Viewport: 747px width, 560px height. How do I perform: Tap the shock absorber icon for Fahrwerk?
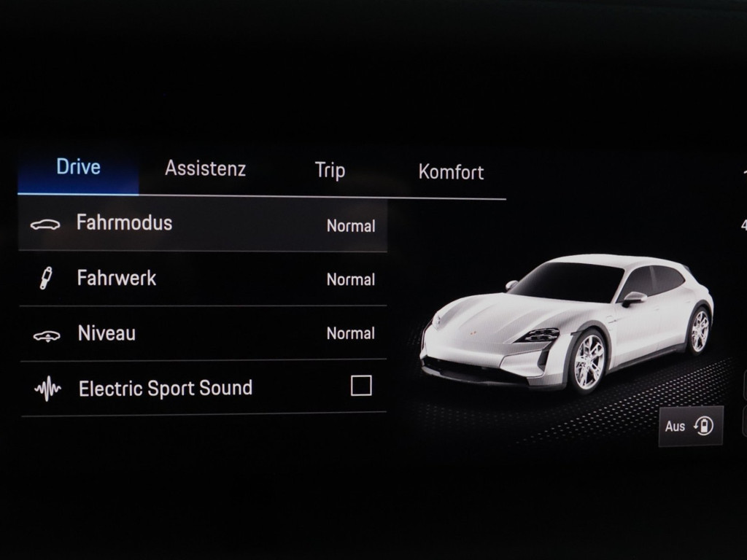45,278
